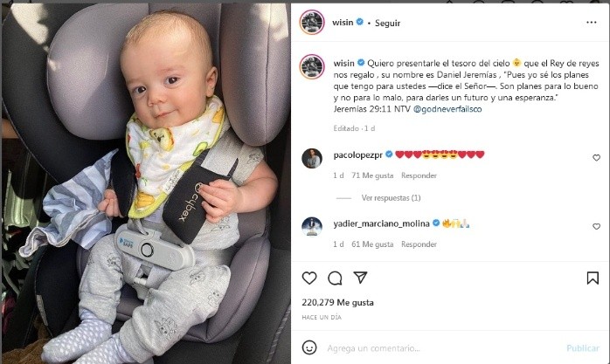Open wisin's profile picture in the header
Screen dimensions: 610x364
(312, 22)
